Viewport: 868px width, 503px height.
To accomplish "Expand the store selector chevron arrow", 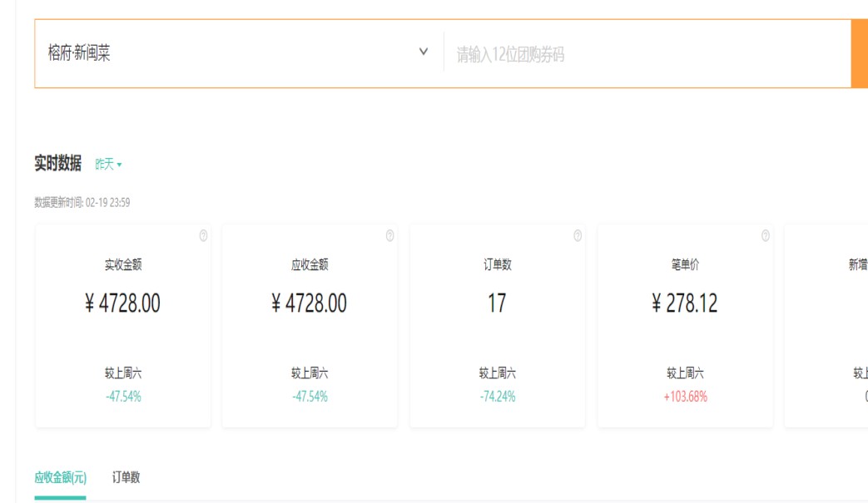I will (424, 52).
